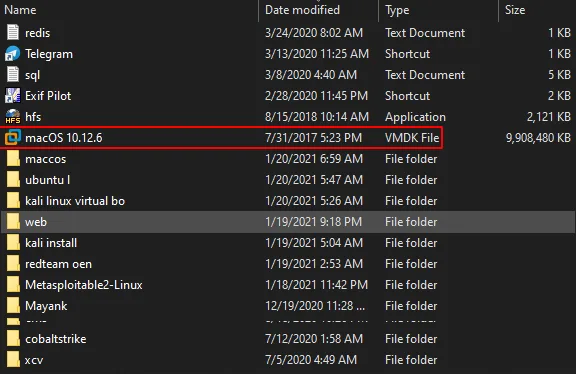Select the Metasploitable2-Linux folder icon

coord(13,285)
